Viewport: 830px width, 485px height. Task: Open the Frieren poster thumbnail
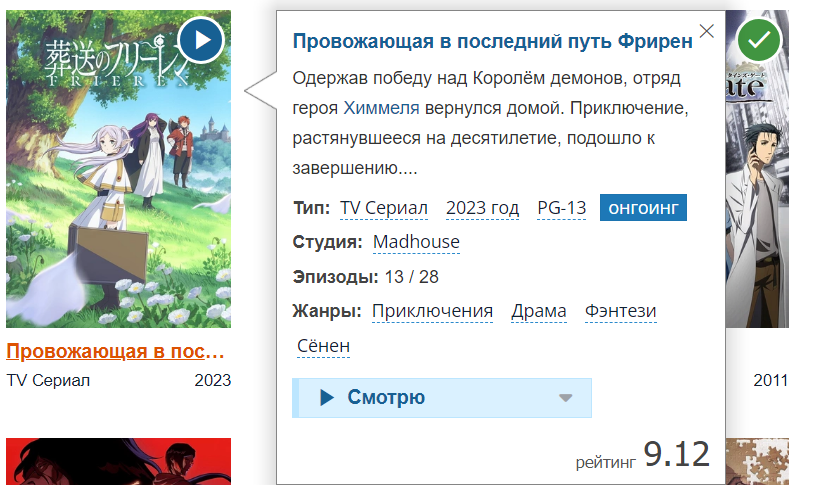pos(119,169)
